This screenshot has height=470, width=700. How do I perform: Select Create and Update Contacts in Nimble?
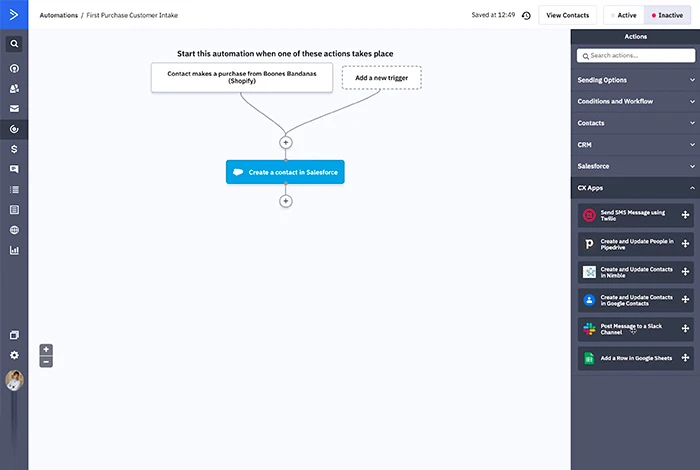(x=635, y=272)
